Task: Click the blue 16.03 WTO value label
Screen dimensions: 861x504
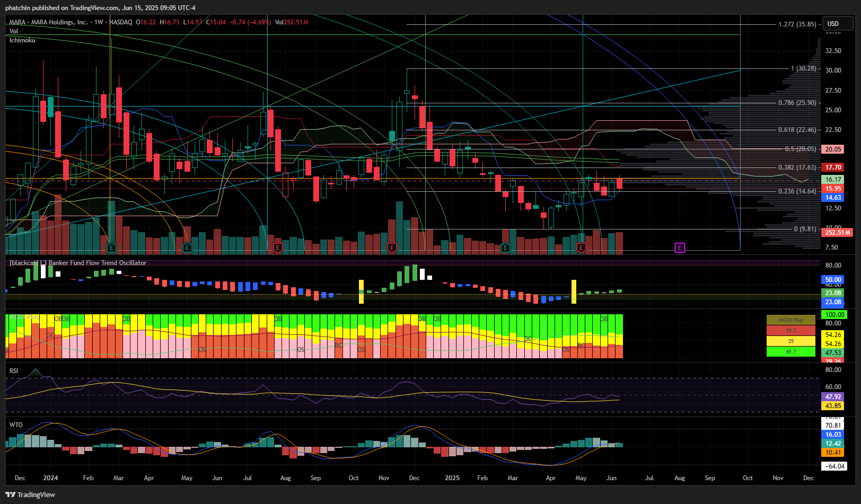Action: (x=833, y=435)
